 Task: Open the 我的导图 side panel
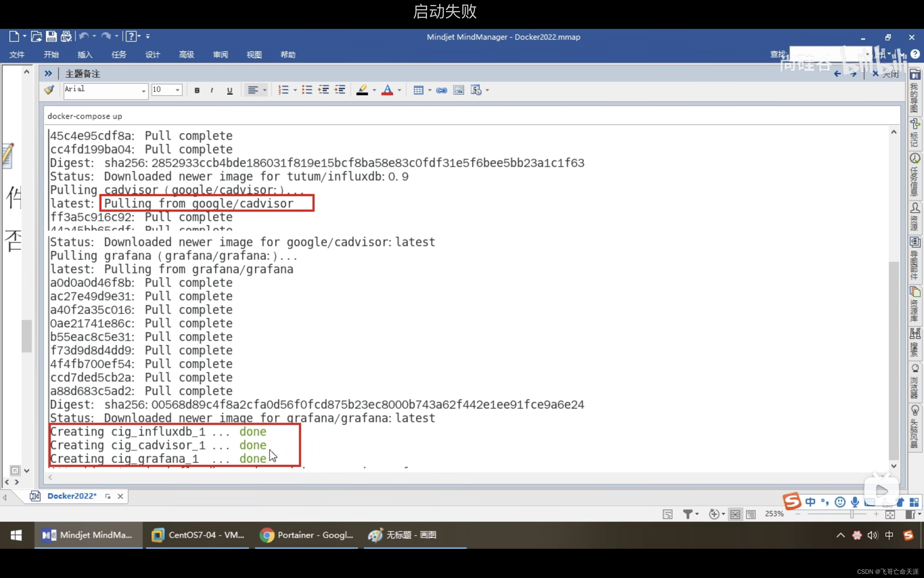point(915,92)
